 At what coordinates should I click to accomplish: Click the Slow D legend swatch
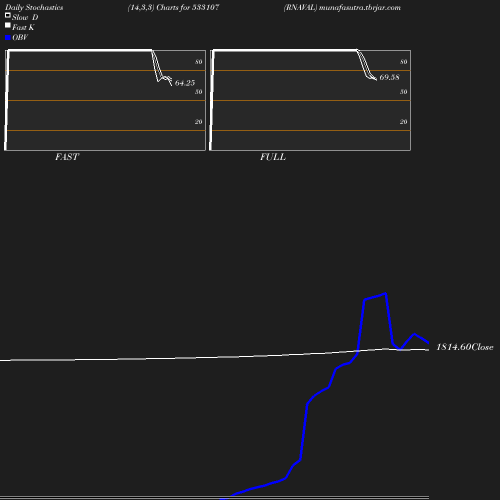(x=8, y=15)
